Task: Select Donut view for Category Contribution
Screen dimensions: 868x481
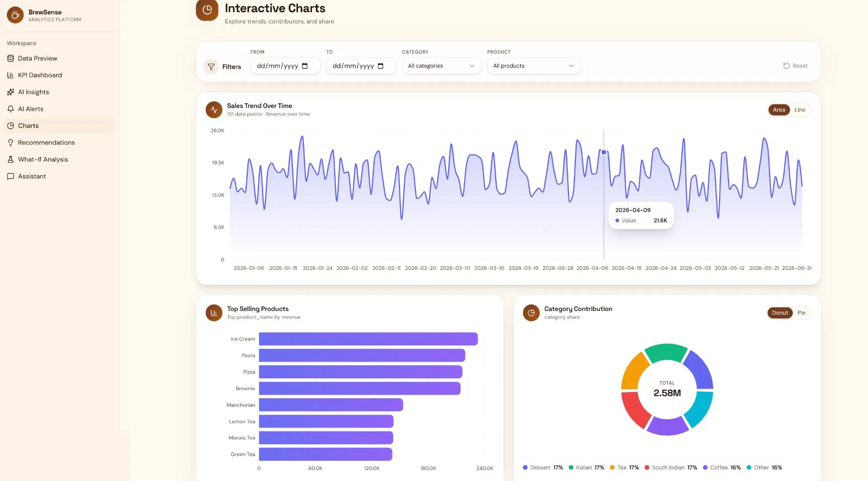Action: pyautogui.click(x=780, y=313)
